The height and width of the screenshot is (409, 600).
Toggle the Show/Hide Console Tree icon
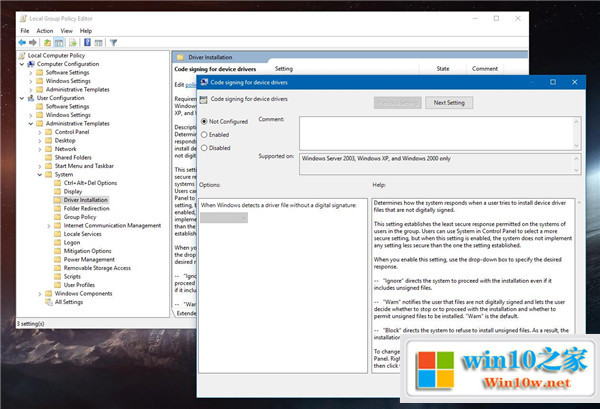[x=59, y=42]
